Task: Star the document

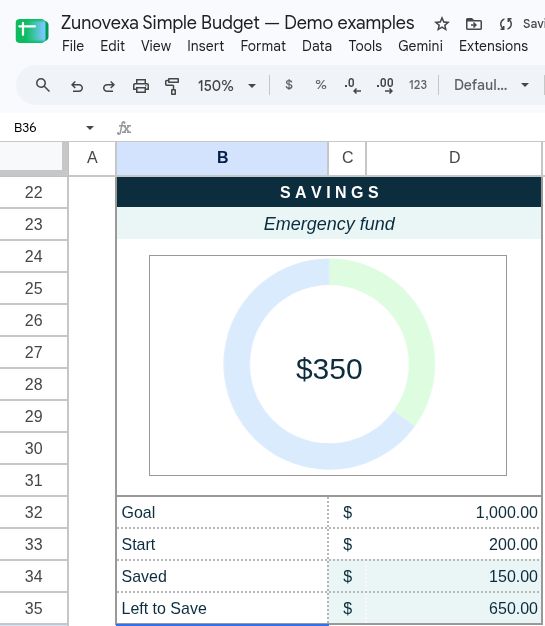Action: [x=442, y=24]
